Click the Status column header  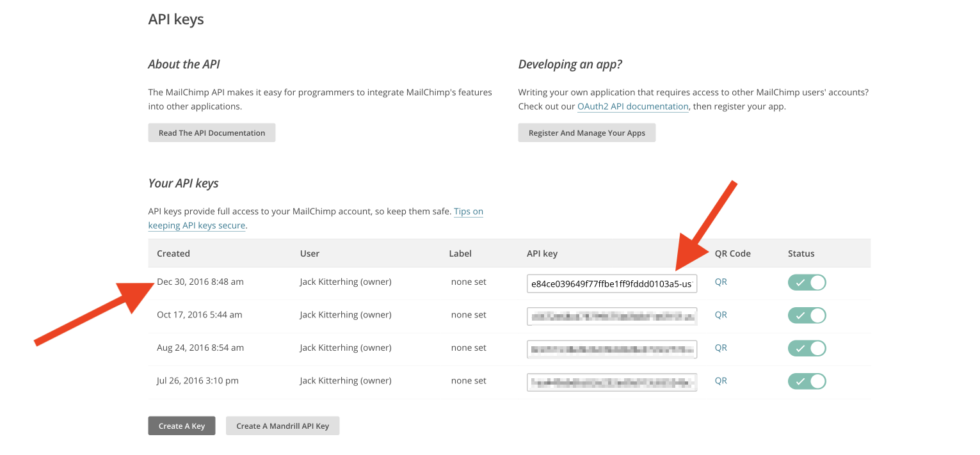(x=801, y=253)
